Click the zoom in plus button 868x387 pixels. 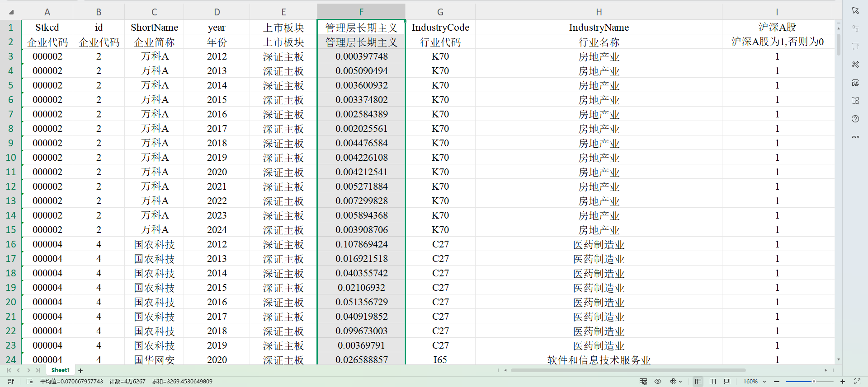pyautogui.click(x=843, y=382)
